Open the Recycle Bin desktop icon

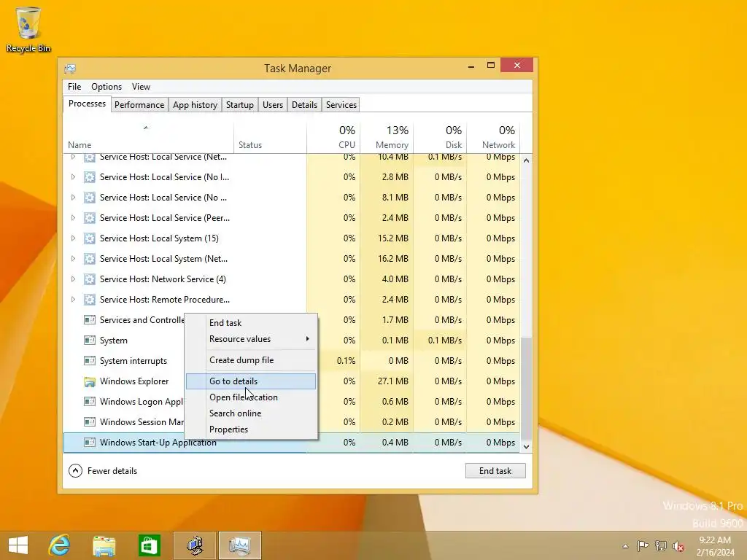point(28,29)
